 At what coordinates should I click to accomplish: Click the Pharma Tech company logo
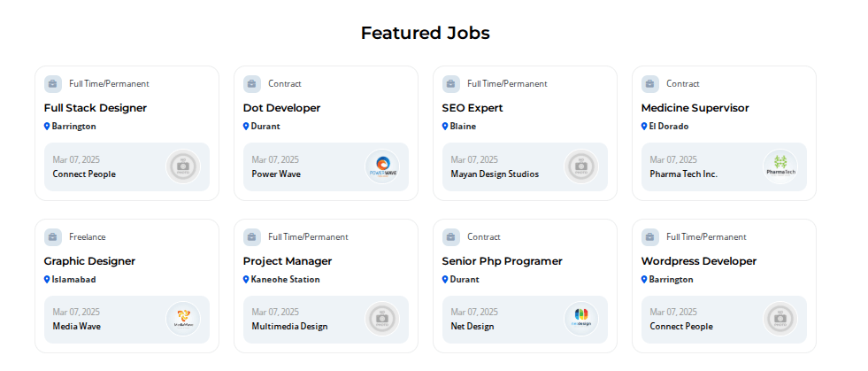click(780, 166)
